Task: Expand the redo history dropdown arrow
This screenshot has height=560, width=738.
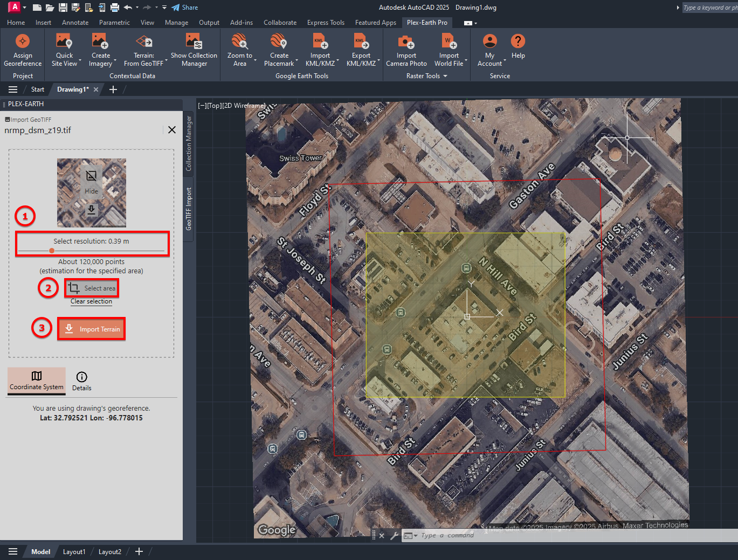Action: [x=156, y=8]
